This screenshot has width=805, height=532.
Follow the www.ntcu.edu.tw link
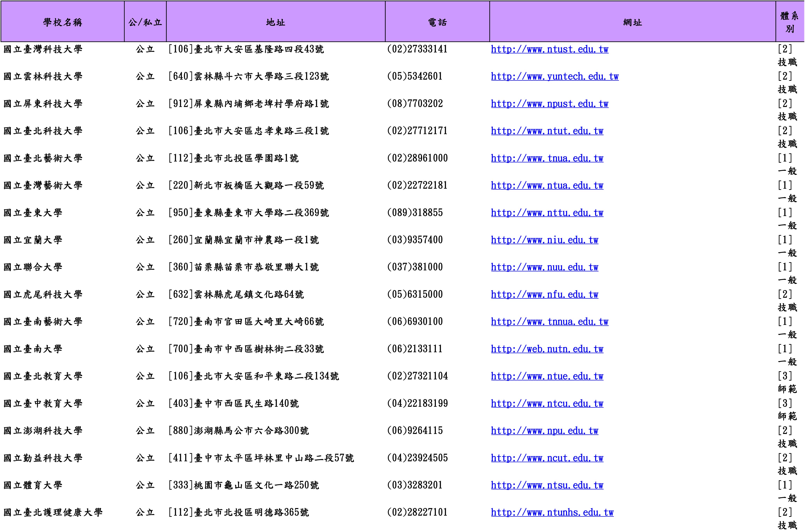547,404
